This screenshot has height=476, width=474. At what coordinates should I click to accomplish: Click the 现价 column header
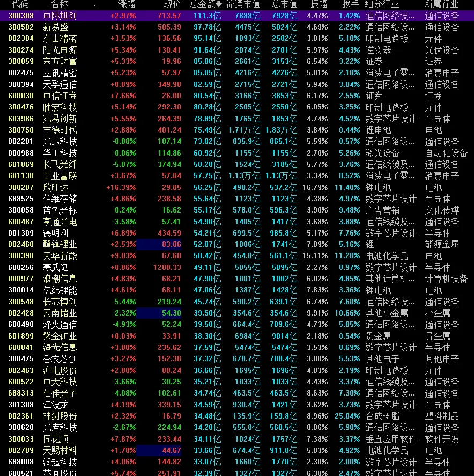pos(172,4)
